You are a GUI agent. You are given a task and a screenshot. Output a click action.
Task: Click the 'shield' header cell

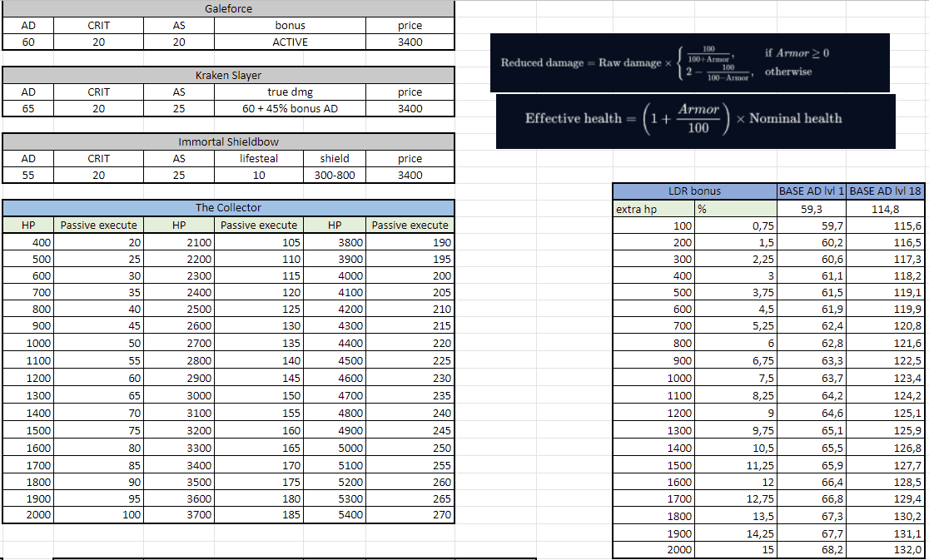click(x=334, y=158)
